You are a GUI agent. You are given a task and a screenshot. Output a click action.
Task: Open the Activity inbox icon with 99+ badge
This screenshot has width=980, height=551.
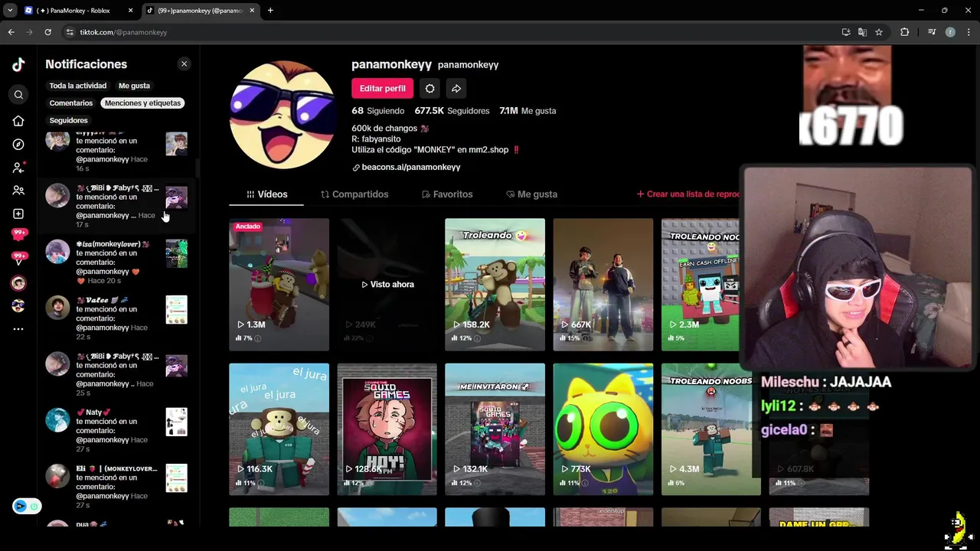19,236
